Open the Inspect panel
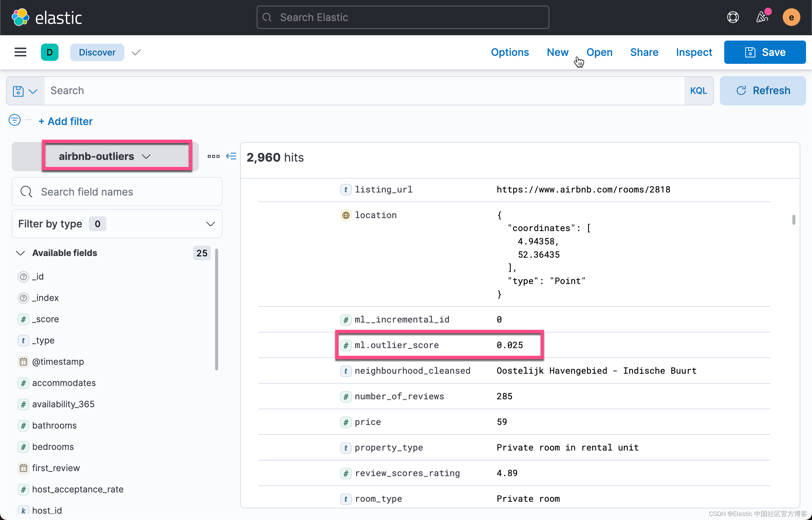The height and width of the screenshot is (520, 812). [x=694, y=52]
